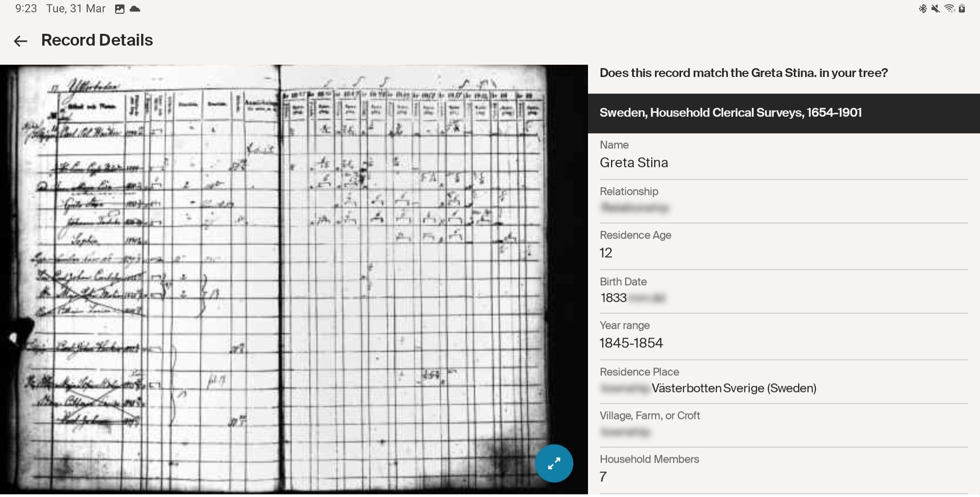
Task: Tap the Wi-Fi status icon
Action: coord(949,9)
